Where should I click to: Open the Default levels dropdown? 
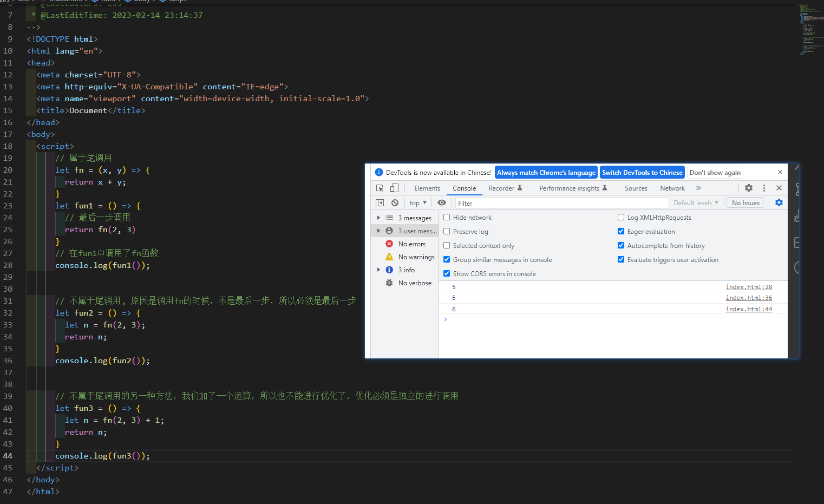[696, 203]
